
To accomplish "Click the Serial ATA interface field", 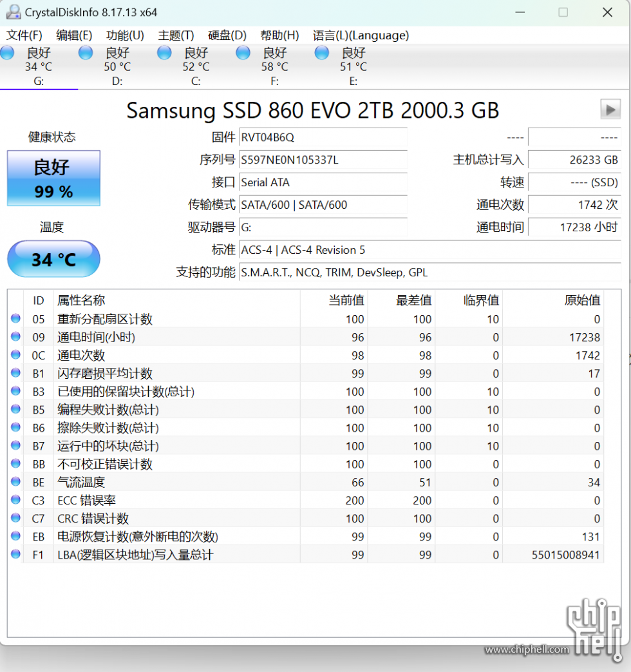I will click(323, 182).
